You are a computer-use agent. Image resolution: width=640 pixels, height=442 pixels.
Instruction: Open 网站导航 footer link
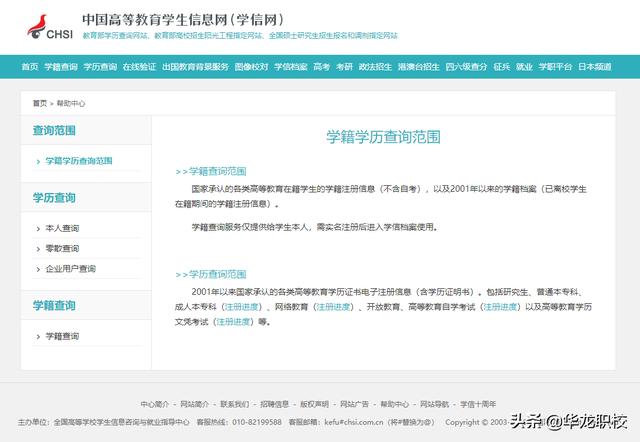click(x=434, y=404)
